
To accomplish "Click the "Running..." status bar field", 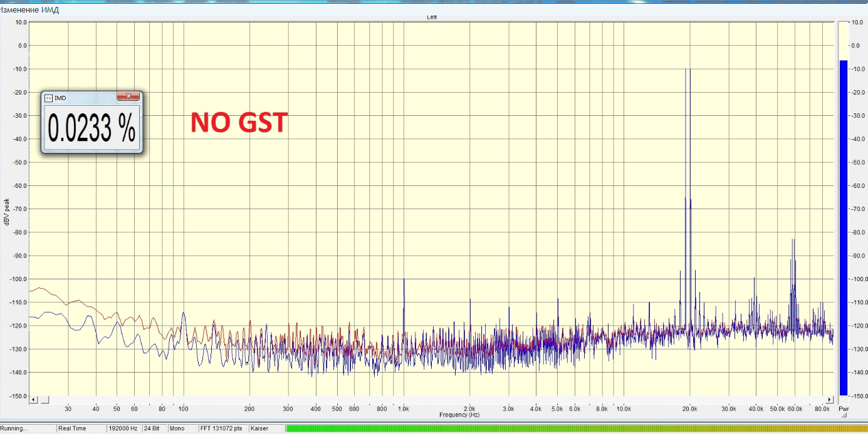I will (28, 429).
